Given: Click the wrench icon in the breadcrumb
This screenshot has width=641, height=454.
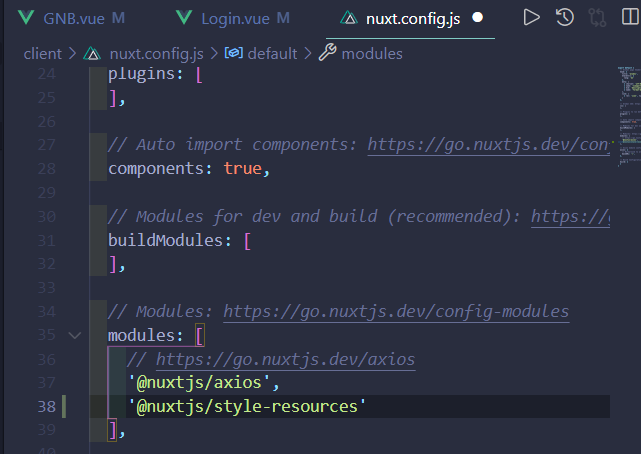Looking at the screenshot, I should click(x=327, y=52).
